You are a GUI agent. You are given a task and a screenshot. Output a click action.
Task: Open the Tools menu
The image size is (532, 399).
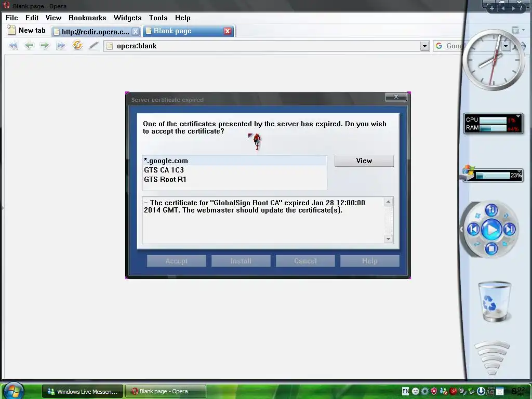coord(158,18)
